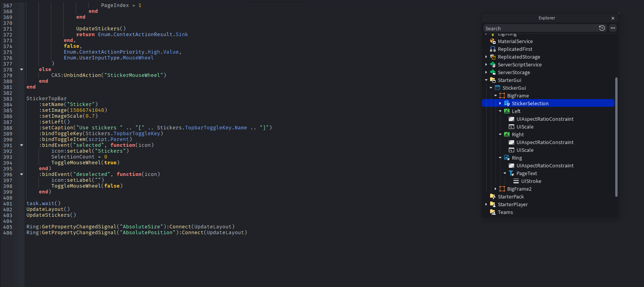Click the UIAspectRatioConstraint icon under Left
Viewport: 644px width, 287px height.
pyautogui.click(x=511, y=119)
